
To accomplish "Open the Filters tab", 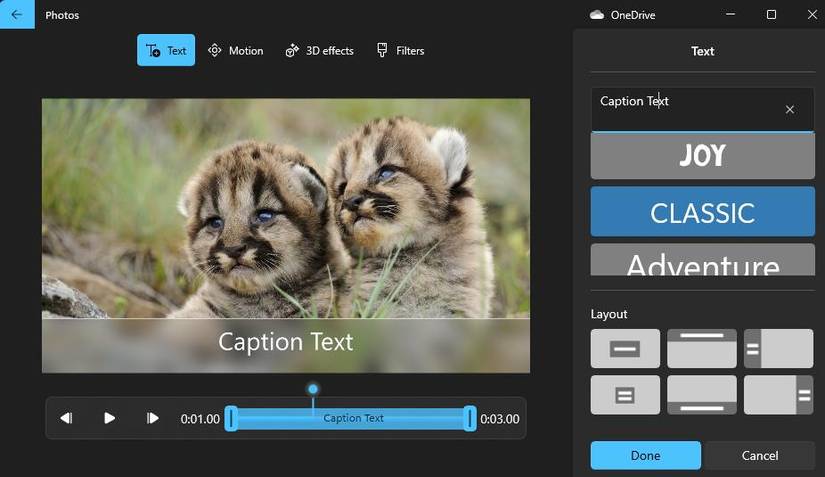I will [x=400, y=50].
